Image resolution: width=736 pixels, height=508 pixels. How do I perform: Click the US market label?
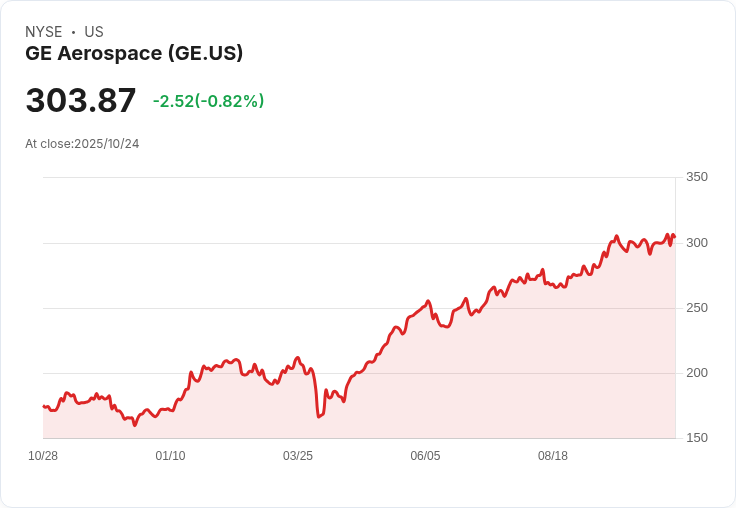click(94, 32)
